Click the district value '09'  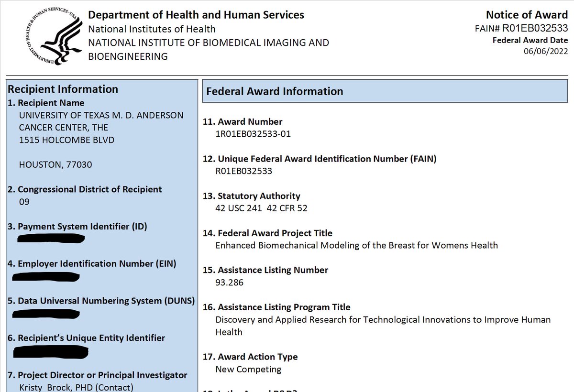[24, 202]
